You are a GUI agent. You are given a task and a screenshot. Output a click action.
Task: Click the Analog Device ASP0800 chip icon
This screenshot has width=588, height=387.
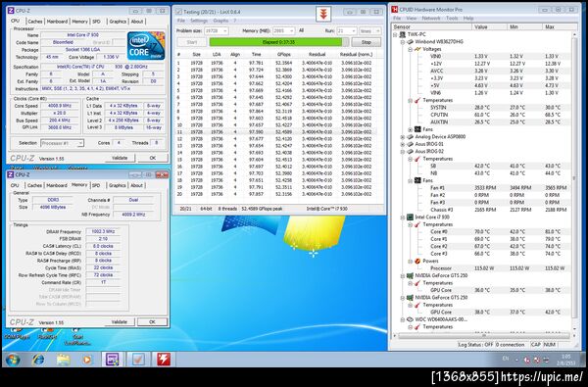coord(411,137)
